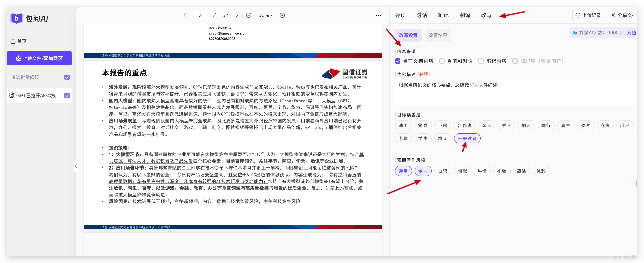644x263 pixels.
Task: Go to previous page arrow
Action: tap(185, 15)
